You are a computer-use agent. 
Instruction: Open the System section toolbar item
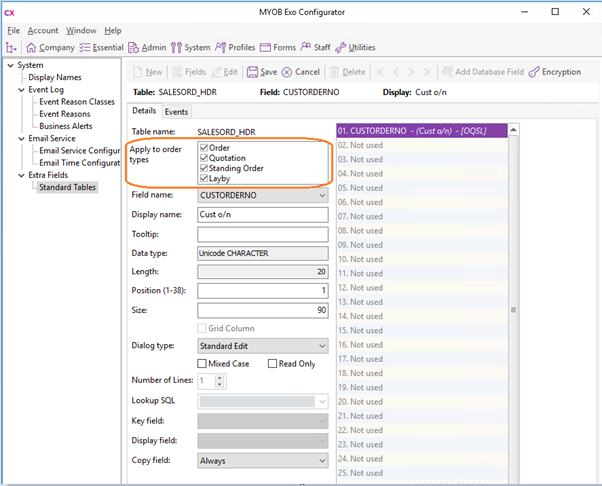tap(190, 48)
